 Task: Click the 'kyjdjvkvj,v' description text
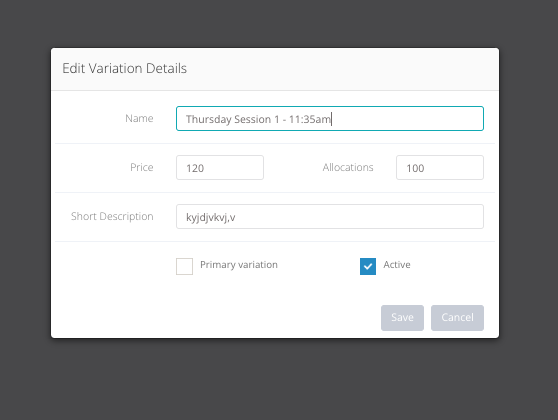tap(211, 217)
